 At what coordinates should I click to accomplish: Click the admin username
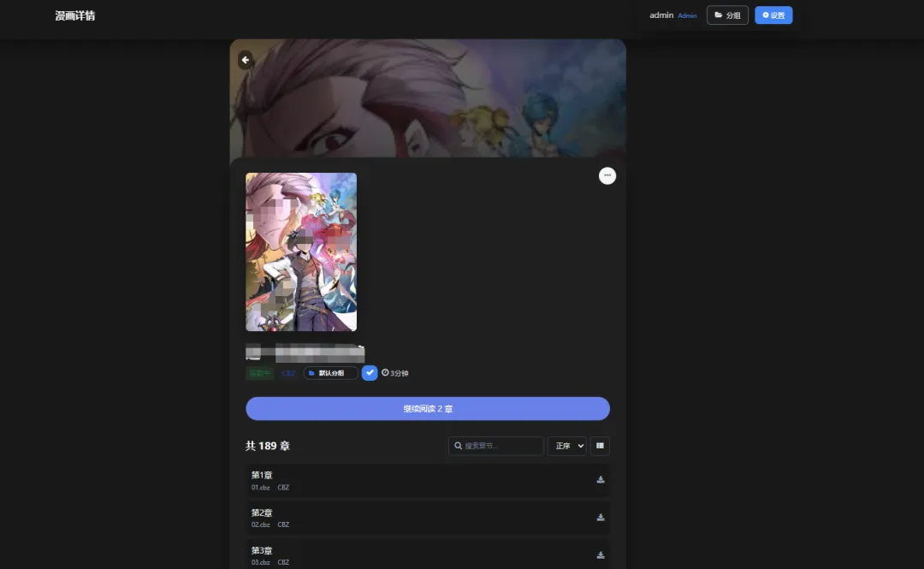tap(661, 15)
